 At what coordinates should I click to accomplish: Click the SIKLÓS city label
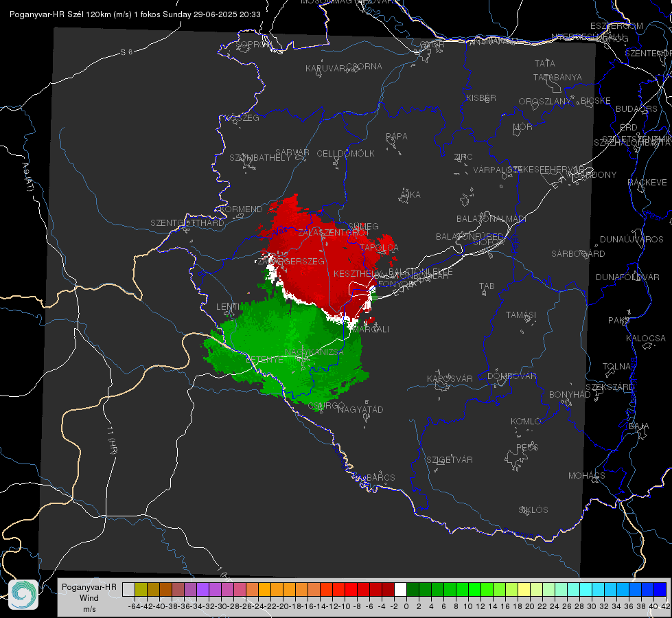coord(533,510)
